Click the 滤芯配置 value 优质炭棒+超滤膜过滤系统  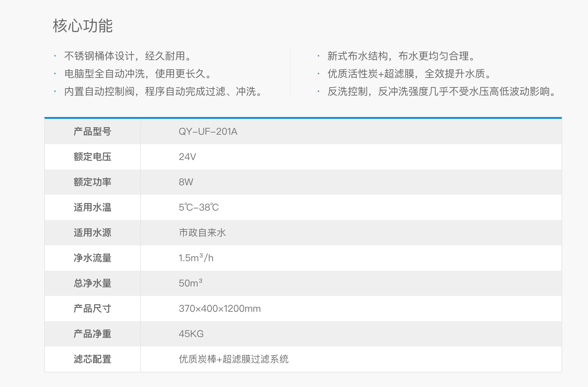[233, 359]
